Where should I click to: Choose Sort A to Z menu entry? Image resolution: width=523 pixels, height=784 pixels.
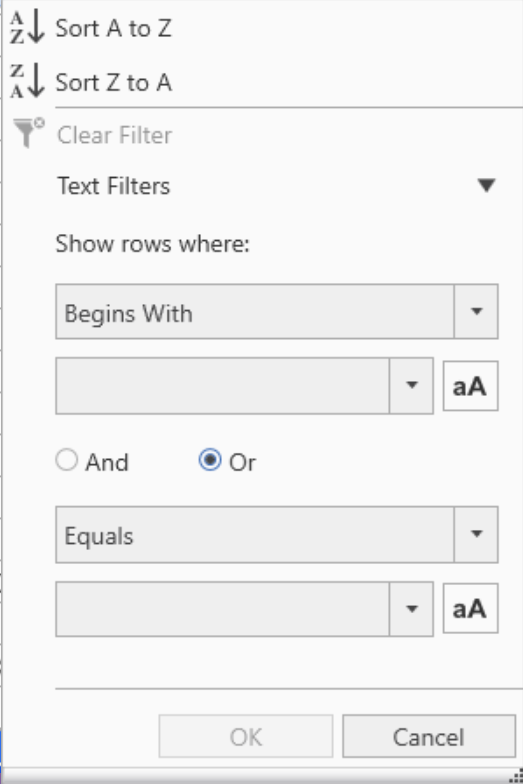[113, 28]
